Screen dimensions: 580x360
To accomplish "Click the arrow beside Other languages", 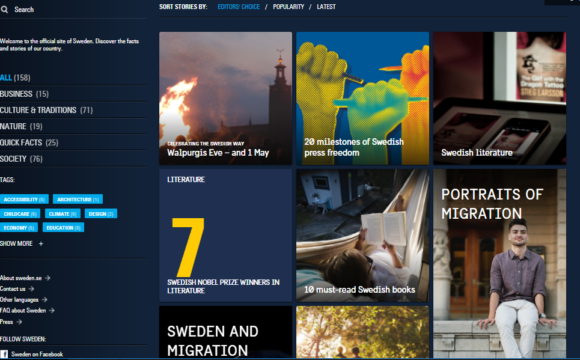I will click(x=44, y=299).
